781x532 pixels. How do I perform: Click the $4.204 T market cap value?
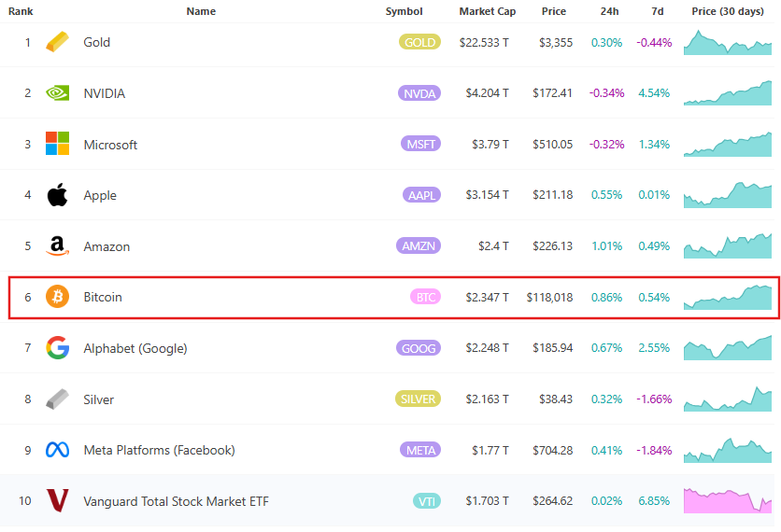[x=487, y=93]
